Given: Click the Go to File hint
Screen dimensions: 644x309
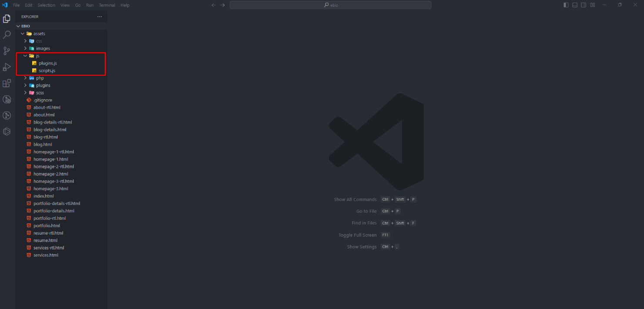Looking at the screenshot, I should click(366, 211).
